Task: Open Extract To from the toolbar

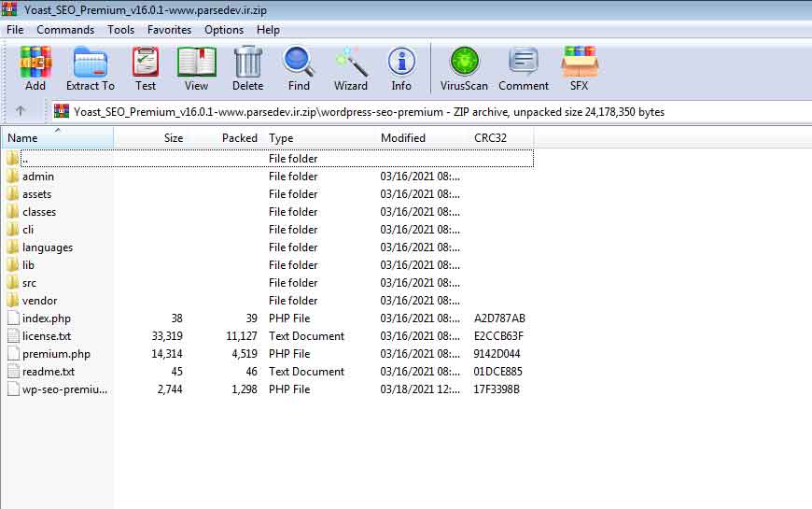Action: [x=91, y=63]
